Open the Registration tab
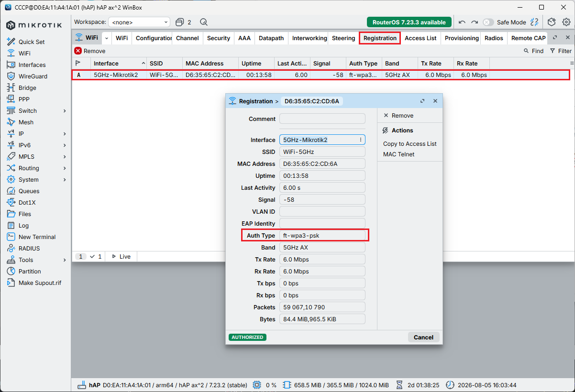575x392 pixels. (380, 38)
